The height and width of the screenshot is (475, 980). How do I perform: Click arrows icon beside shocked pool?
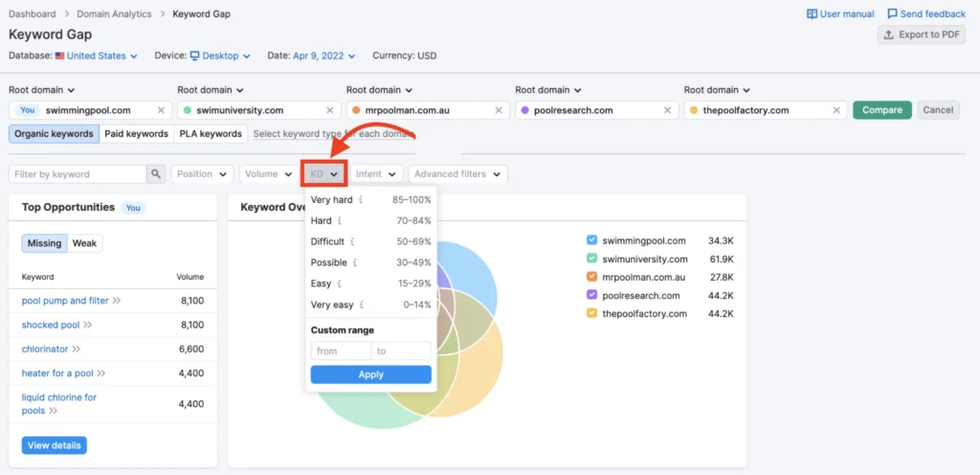click(x=87, y=325)
